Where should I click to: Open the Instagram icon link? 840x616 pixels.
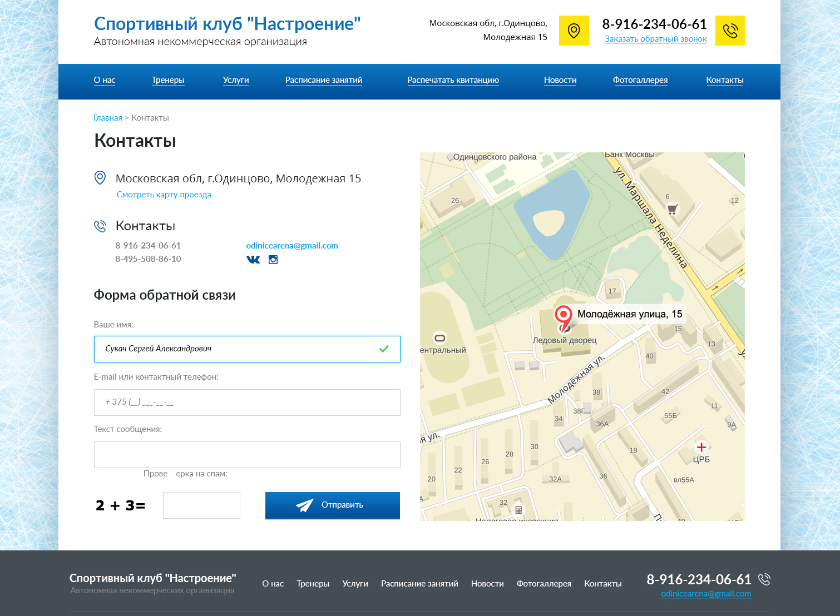[x=273, y=260]
